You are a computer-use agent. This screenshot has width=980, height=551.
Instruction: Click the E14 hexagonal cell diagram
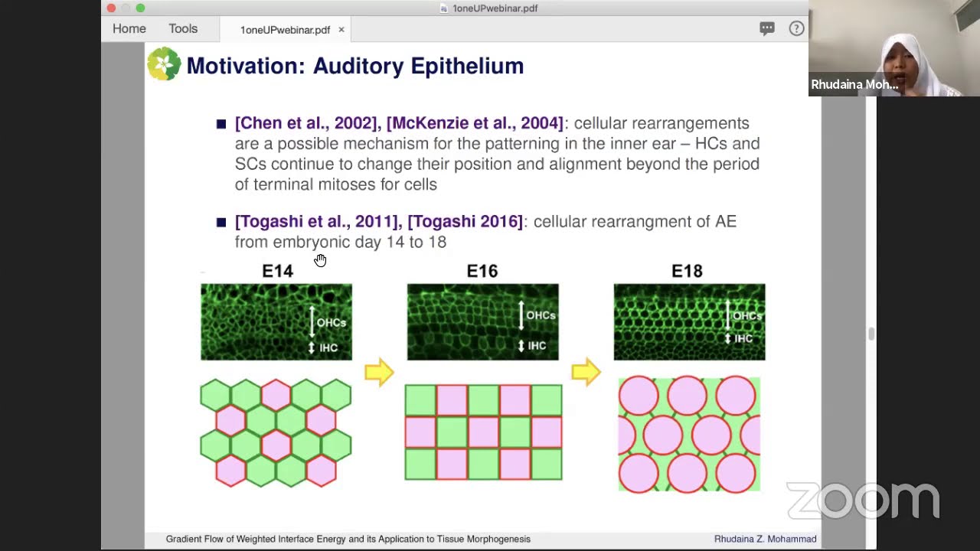276,433
